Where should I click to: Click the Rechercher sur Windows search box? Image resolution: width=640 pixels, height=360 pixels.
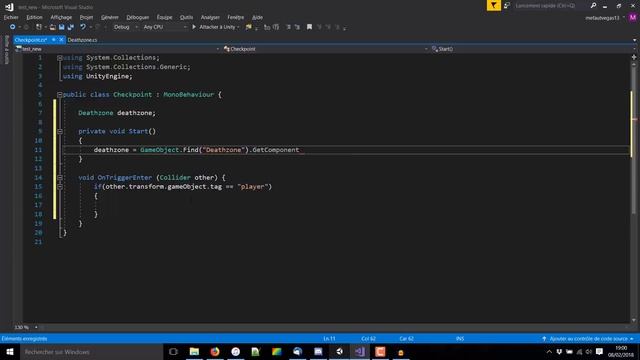[x=92, y=351]
